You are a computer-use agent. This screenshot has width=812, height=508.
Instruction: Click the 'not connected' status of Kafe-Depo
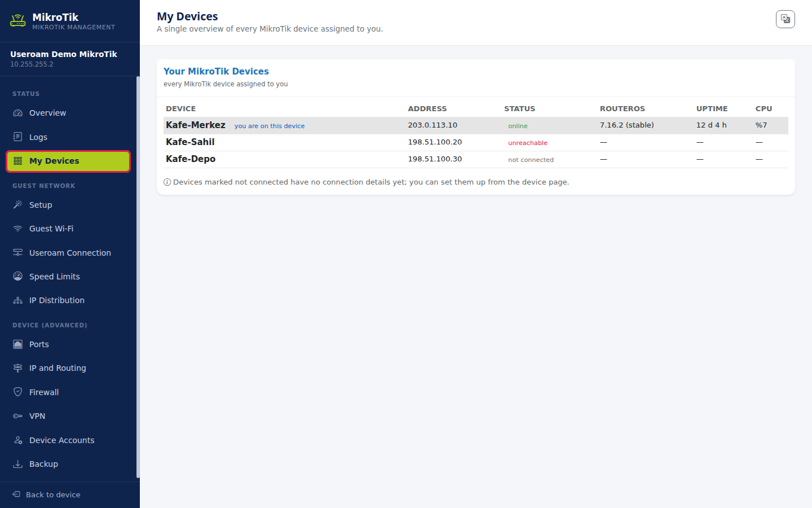pyautogui.click(x=531, y=160)
